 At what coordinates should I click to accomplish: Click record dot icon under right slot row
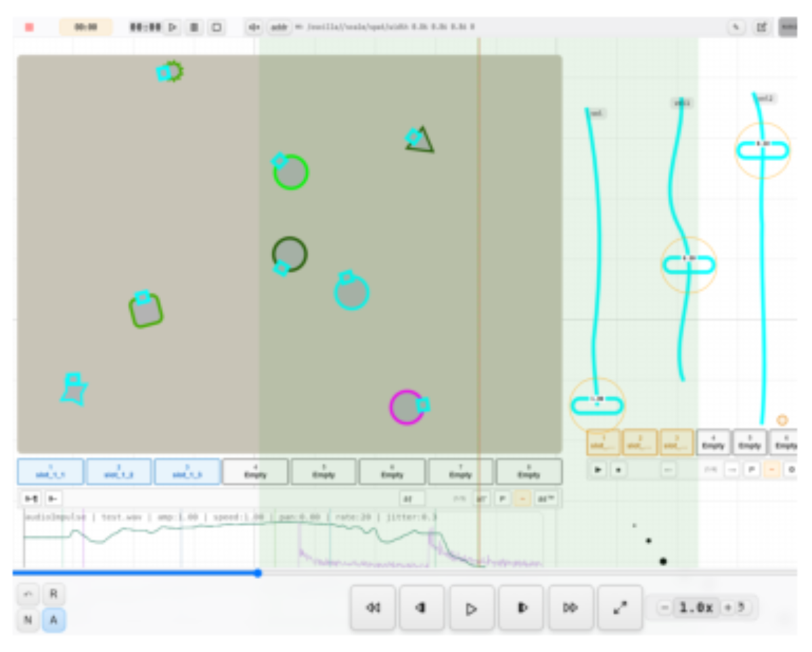pos(618,469)
